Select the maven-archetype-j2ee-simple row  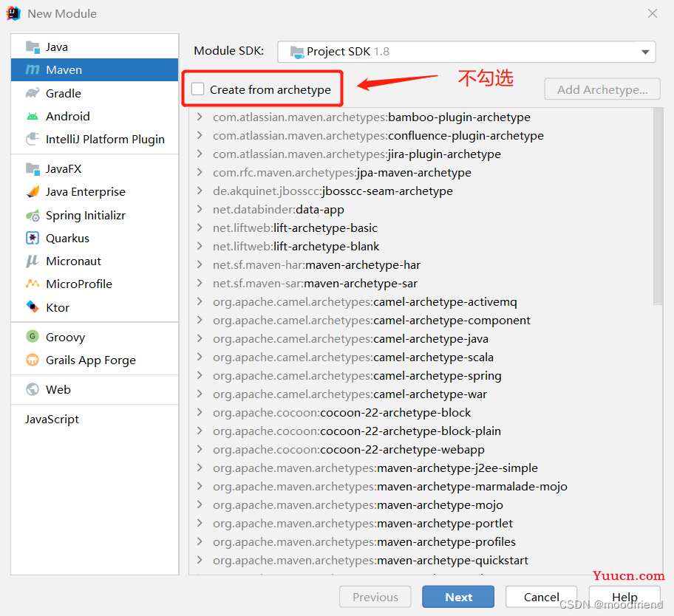click(x=421, y=468)
